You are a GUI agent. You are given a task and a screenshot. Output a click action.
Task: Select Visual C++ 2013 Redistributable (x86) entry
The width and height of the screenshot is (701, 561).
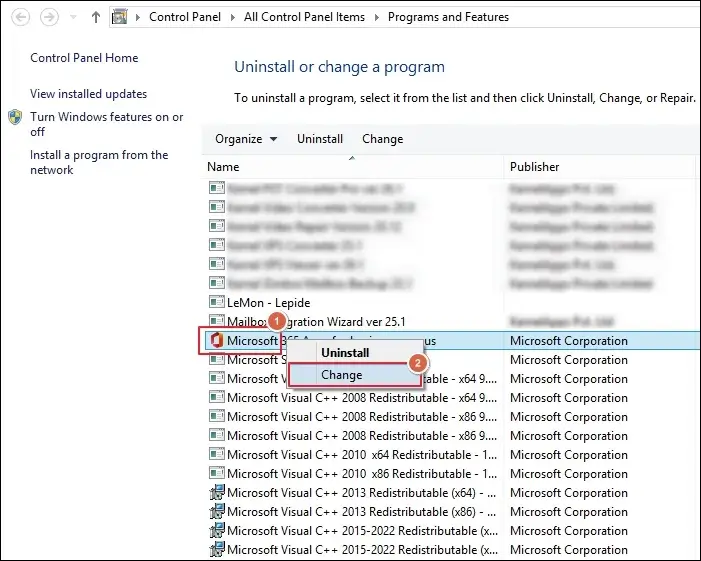click(x=362, y=512)
